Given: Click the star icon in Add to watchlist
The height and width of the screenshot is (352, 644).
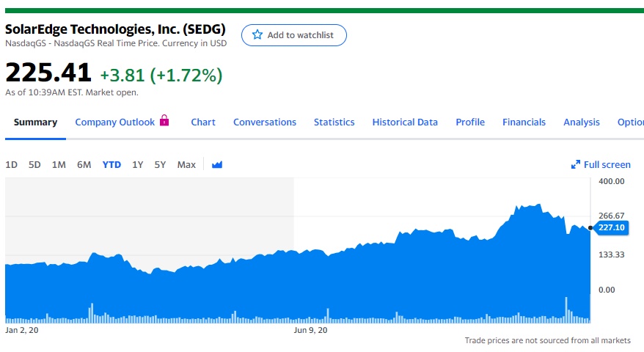Looking at the screenshot, I should click(257, 35).
